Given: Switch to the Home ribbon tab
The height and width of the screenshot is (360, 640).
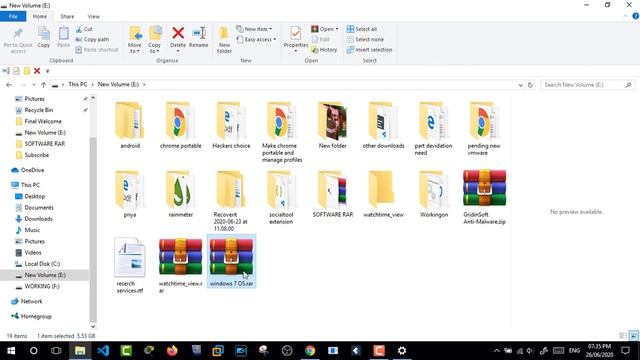Looking at the screenshot, I should click(40, 16).
